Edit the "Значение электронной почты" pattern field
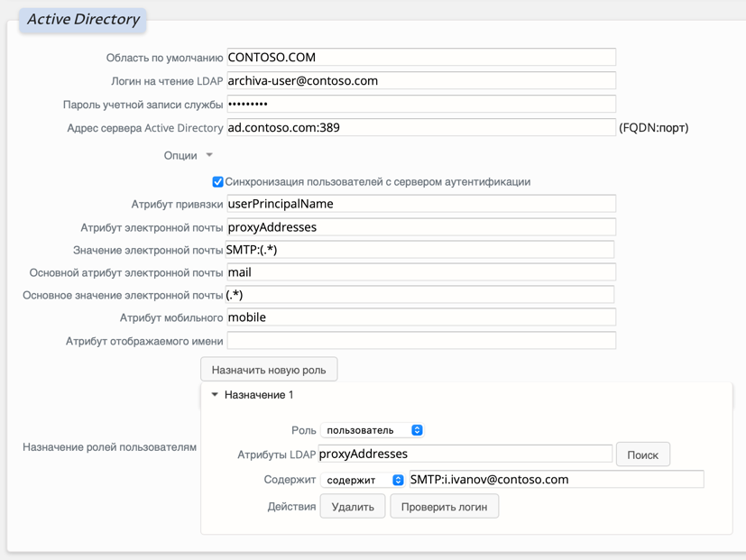Image resolution: width=746 pixels, height=560 pixels. [419, 249]
